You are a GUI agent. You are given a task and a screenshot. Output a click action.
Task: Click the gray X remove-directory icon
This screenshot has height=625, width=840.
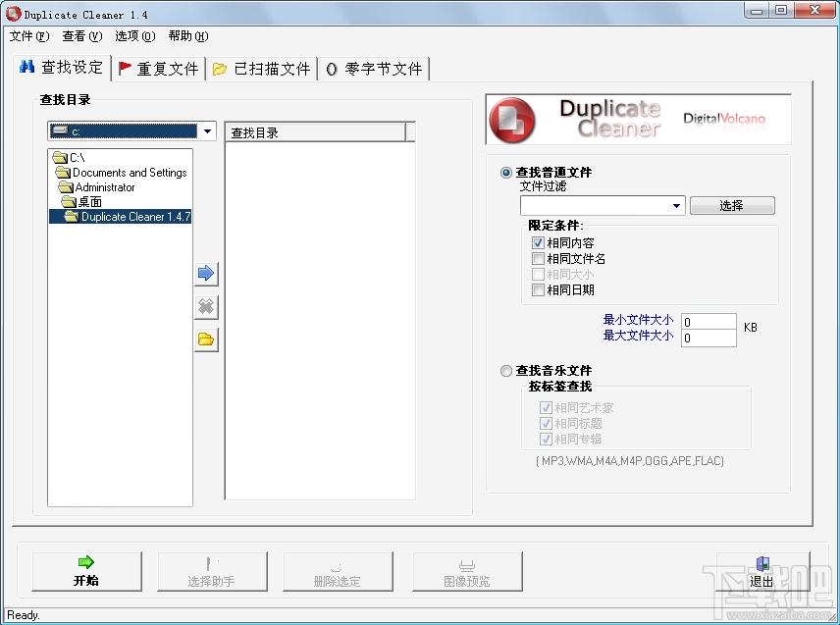pyautogui.click(x=206, y=306)
